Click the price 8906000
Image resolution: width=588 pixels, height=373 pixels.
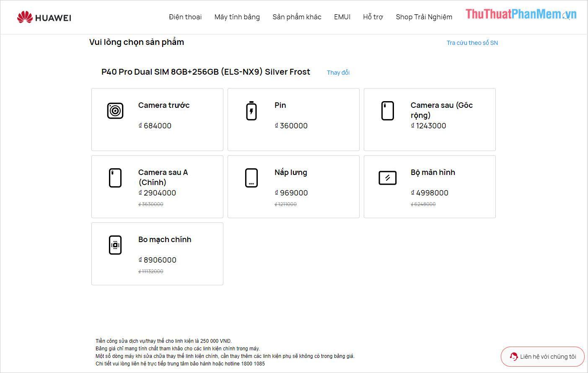pyautogui.click(x=158, y=260)
